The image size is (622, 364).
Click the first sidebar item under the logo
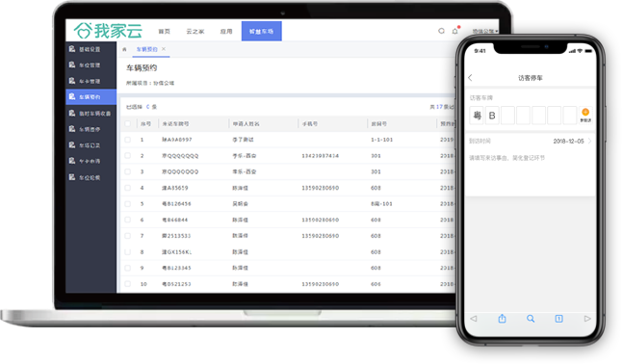pos(91,49)
